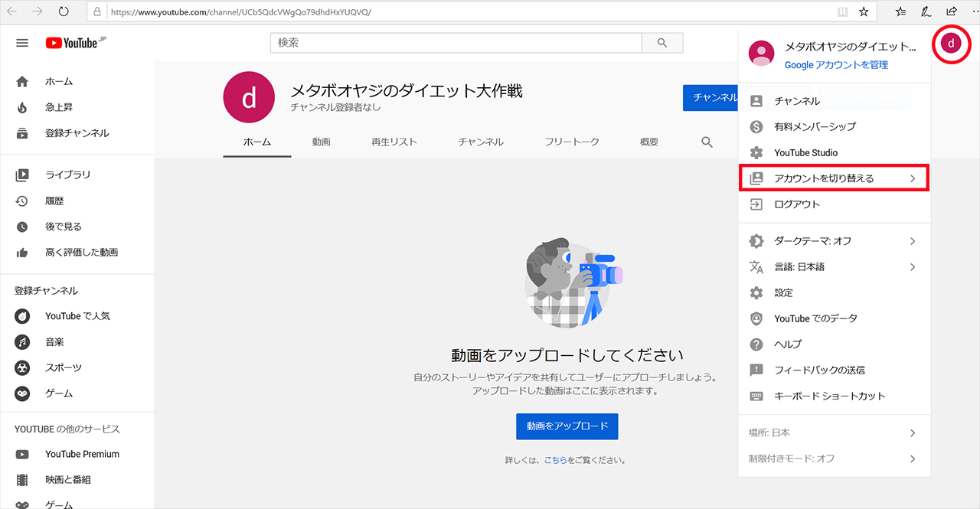The width and height of the screenshot is (980, 509).
Task: Click browser refresh button
Action: 64,11
